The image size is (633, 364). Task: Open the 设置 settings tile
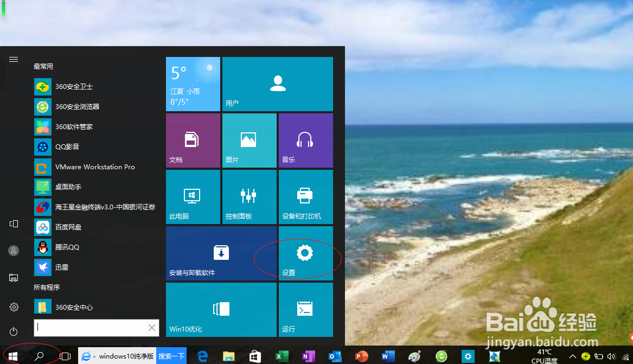click(305, 253)
